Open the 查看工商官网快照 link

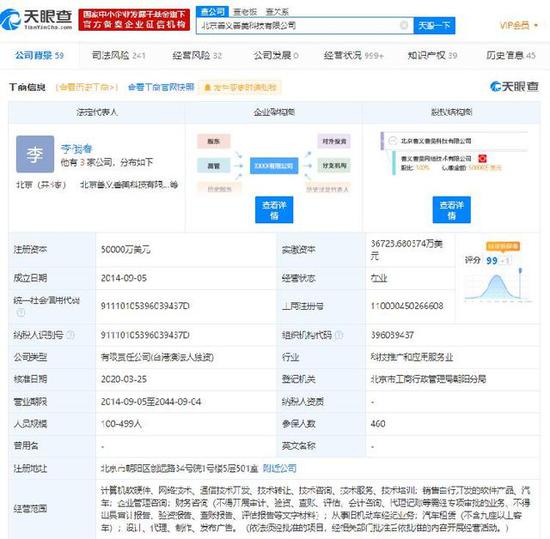click(x=161, y=87)
